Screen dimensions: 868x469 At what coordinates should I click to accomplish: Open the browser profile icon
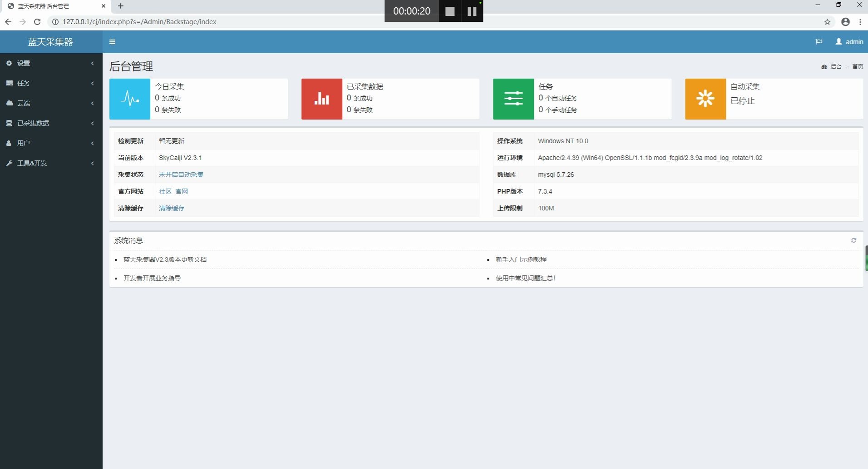(x=845, y=22)
